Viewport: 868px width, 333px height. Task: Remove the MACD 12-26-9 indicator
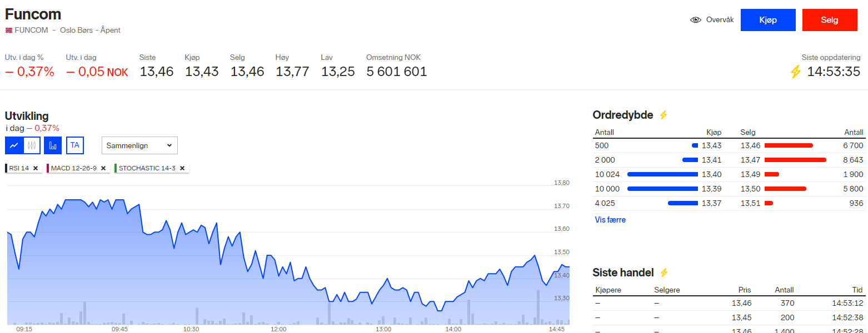pos(103,168)
